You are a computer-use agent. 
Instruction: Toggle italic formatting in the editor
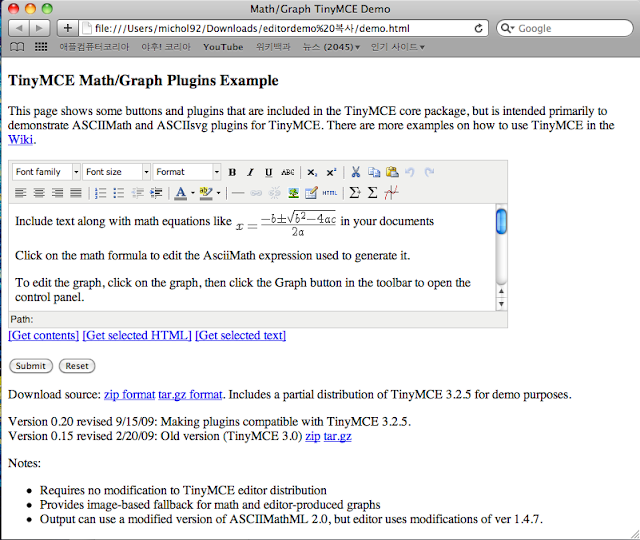point(250,172)
